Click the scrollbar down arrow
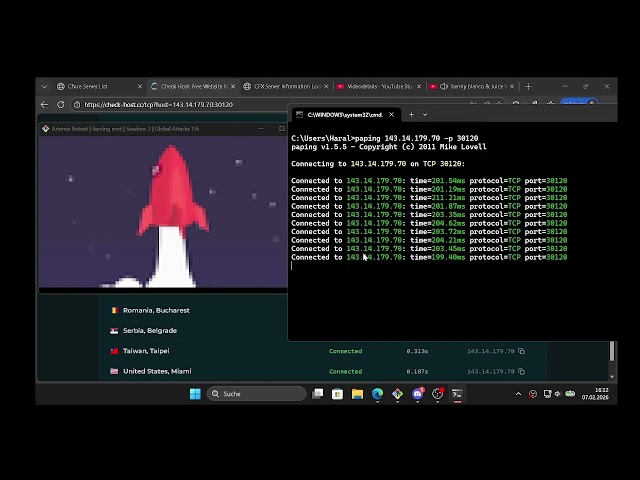640x480 pixels. (611, 377)
